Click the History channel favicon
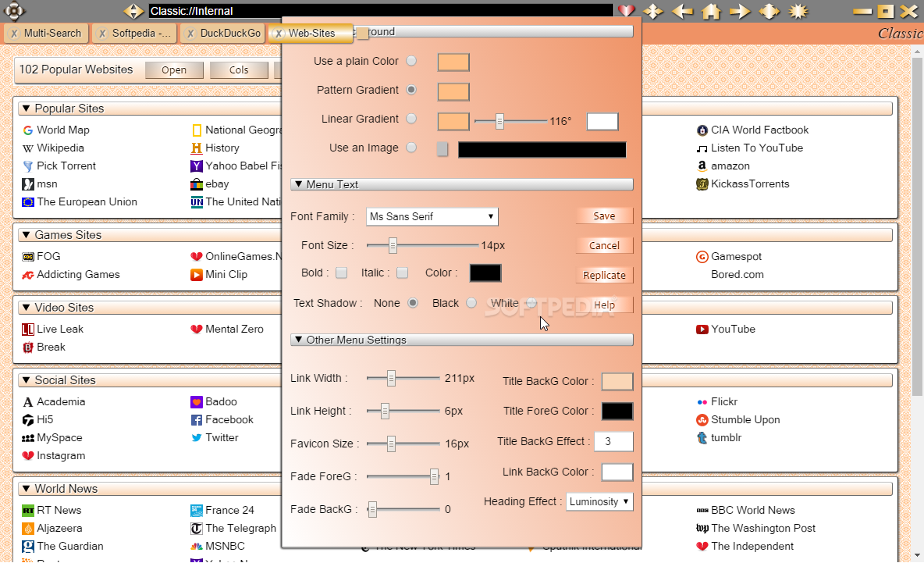This screenshot has width=924, height=563. click(196, 148)
